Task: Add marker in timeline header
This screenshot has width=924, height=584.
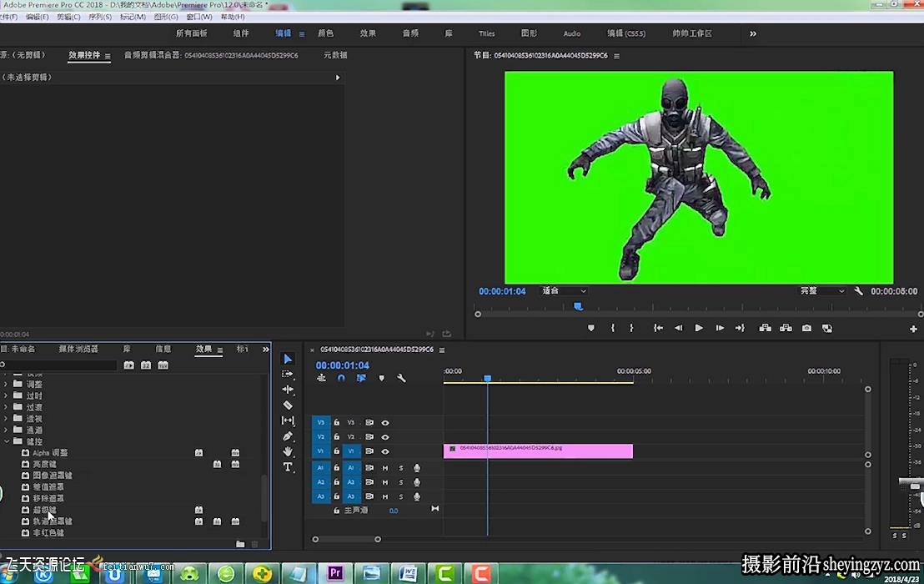Action: pos(381,378)
